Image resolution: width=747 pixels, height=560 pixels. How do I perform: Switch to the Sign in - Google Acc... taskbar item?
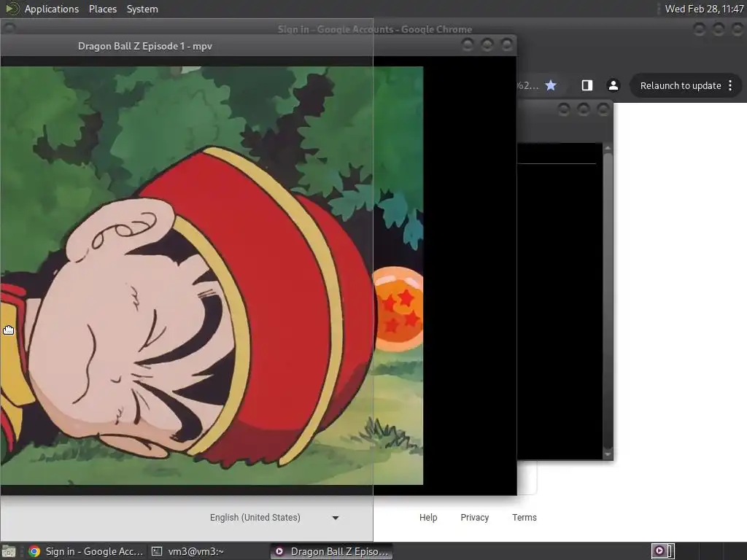86,551
